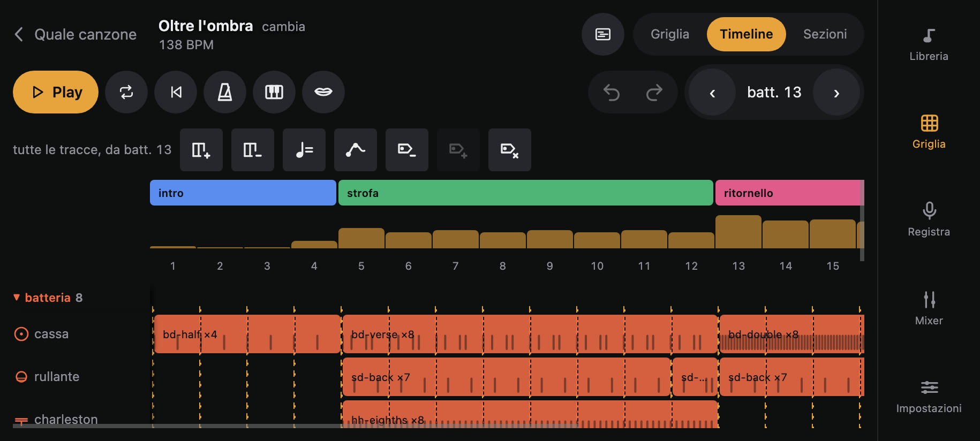Switch to the Griglia view tab
The height and width of the screenshot is (441, 980).
669,34
